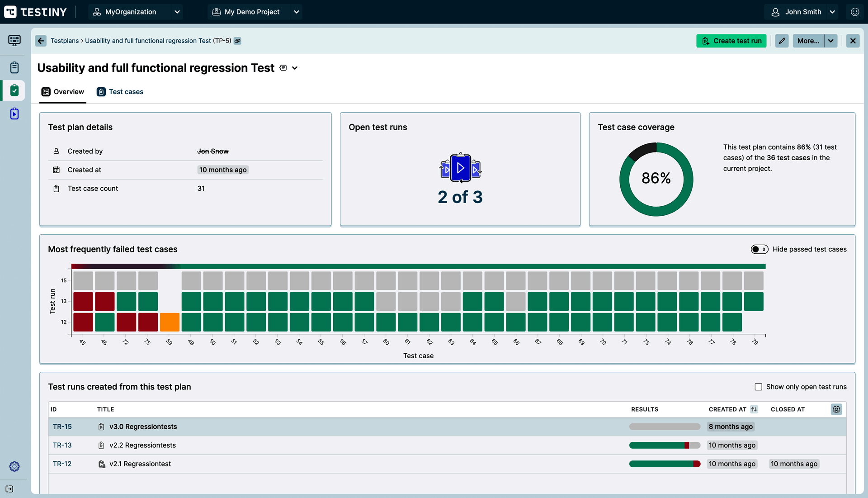The image size is (868, 498).
Task: Copy link icon next to TP-5 breadcrumb
Action: pyautogui.click(x=237, y=41)
